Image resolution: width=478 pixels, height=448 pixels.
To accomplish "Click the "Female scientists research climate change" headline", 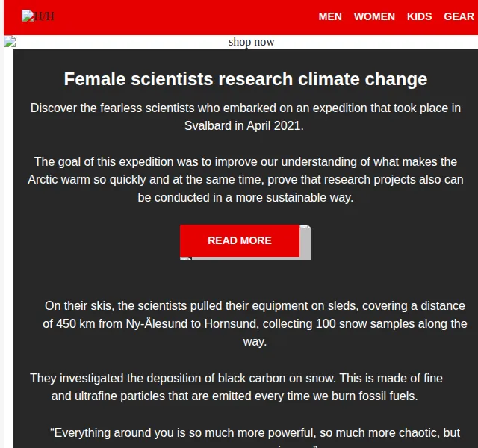I will tap(246, 79).
